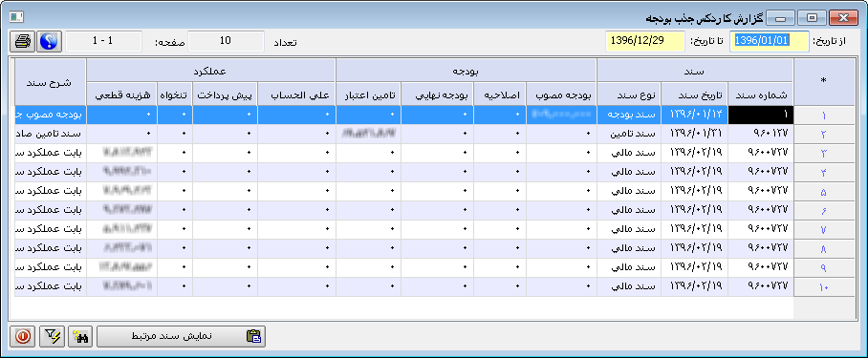Screen dimensions: 868x358
Task: Click the نمایش سند مرتبط button
Action: click(x=181, y=336)
